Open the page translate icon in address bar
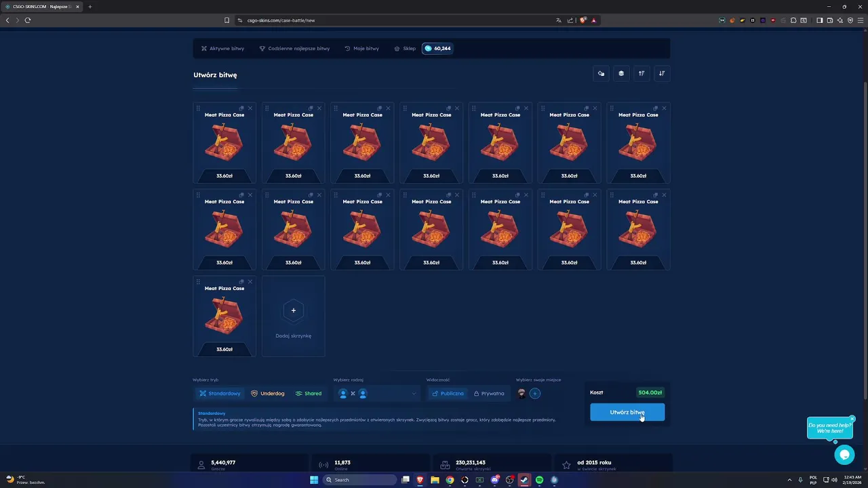The image size is (868, 488). [559, 20]
